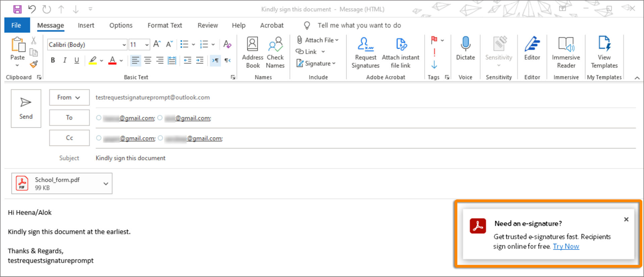Open the Calibri (Body) font dropdown
644x277 pixels.
(x=124, y=45)
